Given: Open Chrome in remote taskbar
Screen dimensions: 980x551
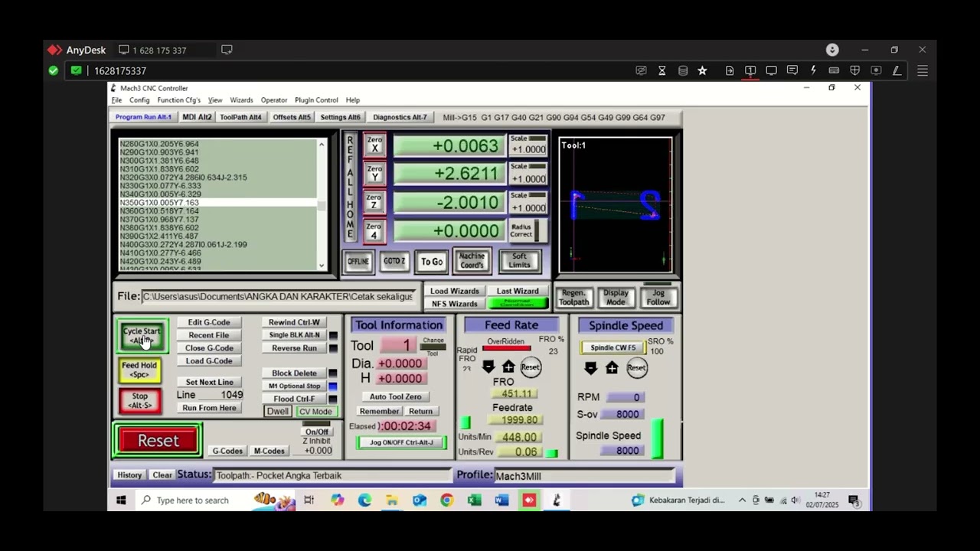Looking at the screenshot, I should [447, 500].
